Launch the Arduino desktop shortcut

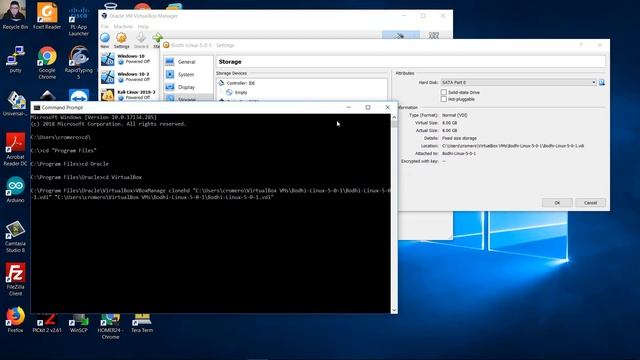tap(15, 189)
